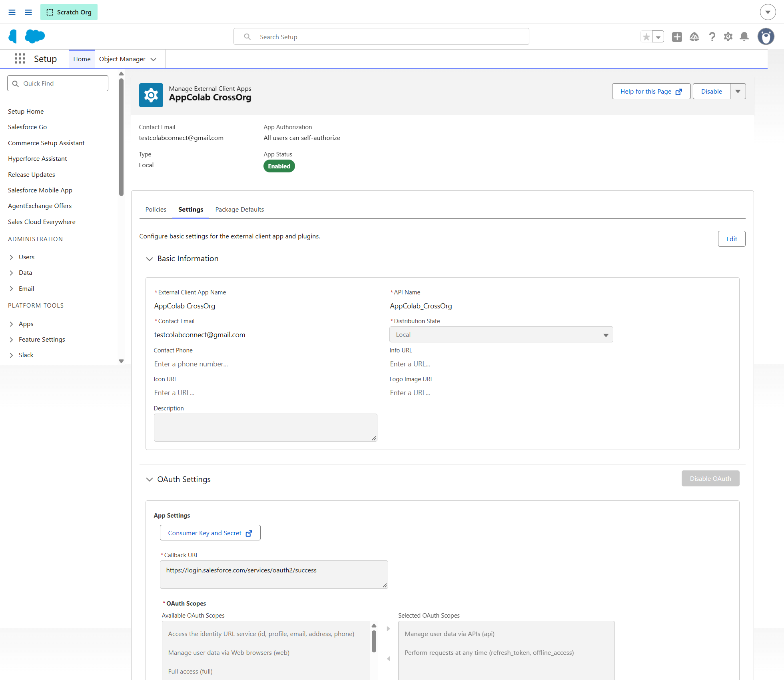Open Salesforce Mobile App item
Viewport: 784px width, 680px height.
[x=40, y=190]
